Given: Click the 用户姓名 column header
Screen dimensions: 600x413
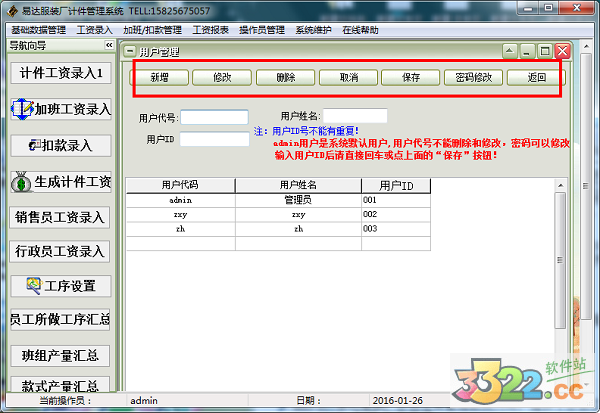Looking at the screenshot, I should point(298,185).
